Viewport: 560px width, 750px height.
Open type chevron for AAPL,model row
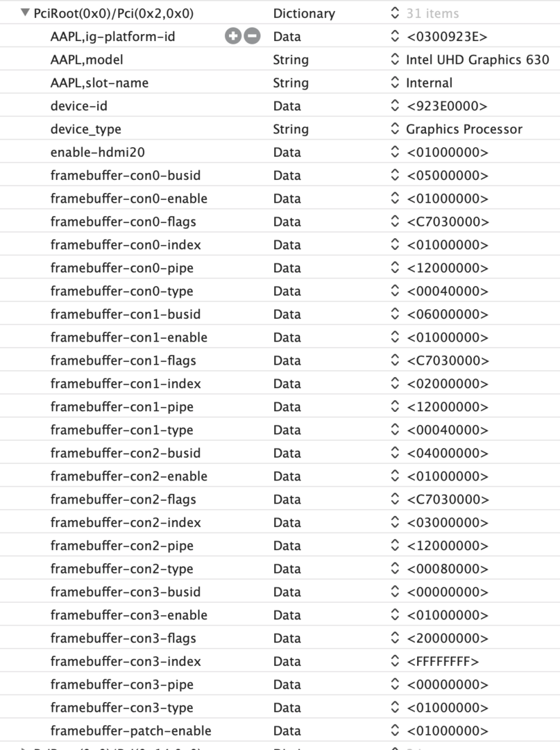pos(395,60)
